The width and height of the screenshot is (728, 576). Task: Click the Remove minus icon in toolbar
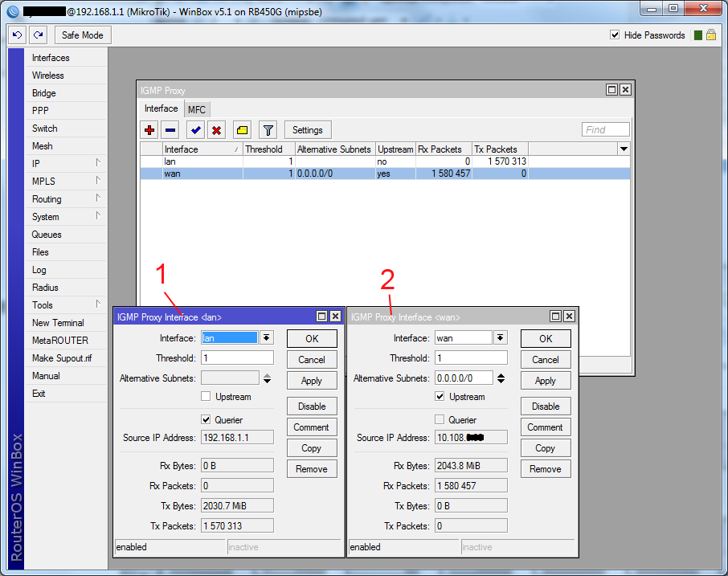[170, 130]
